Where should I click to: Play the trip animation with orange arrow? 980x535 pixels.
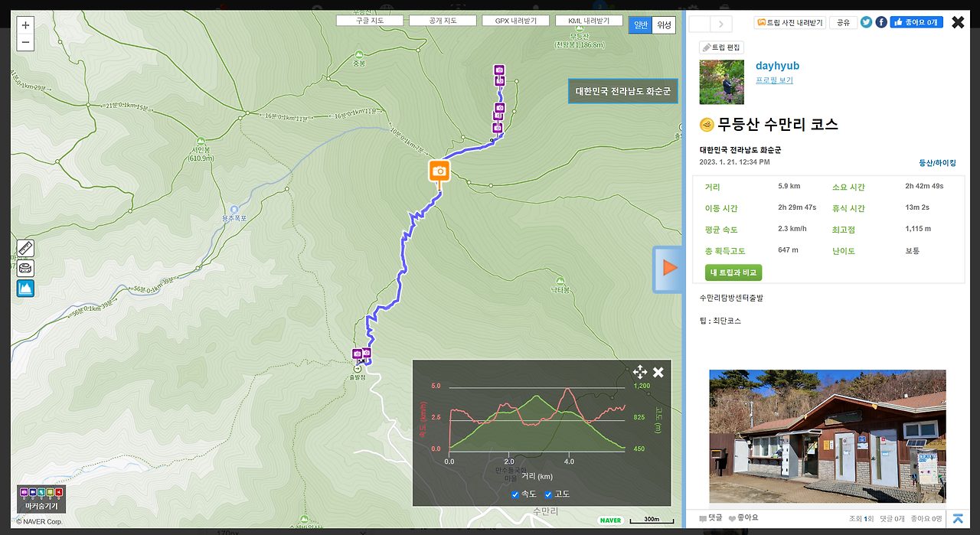point(669,267)
